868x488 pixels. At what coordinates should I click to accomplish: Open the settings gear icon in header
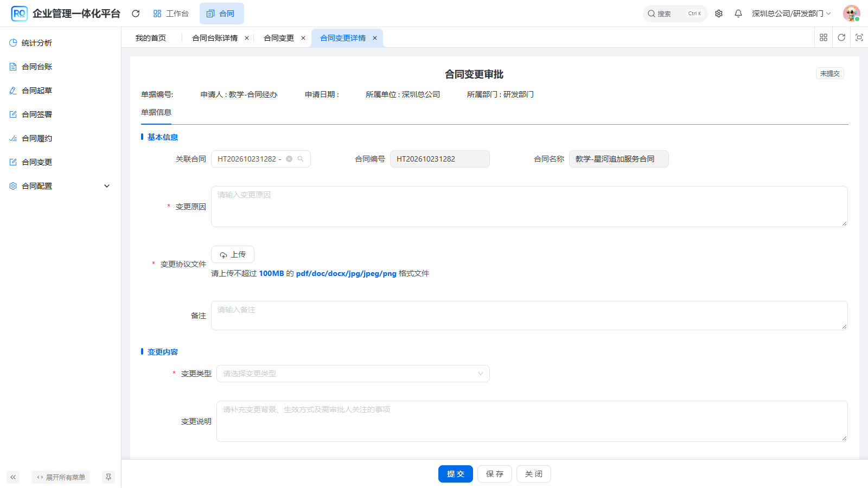(719, 14)
